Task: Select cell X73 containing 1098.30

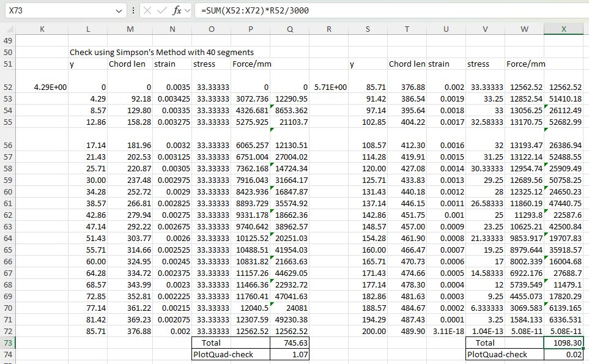Action: tap(563, 343)
